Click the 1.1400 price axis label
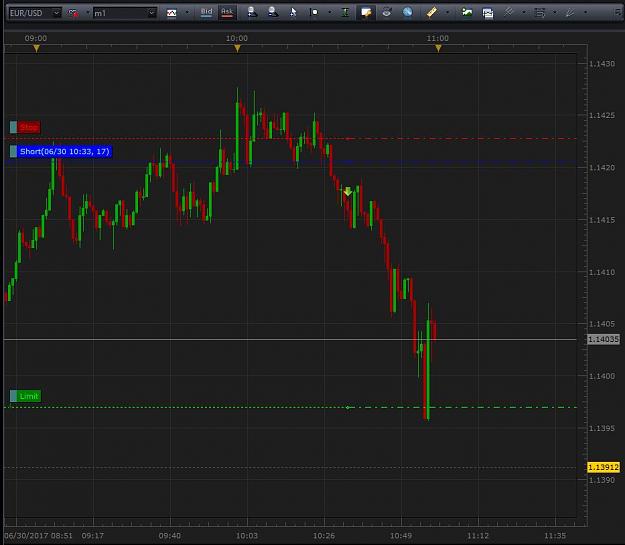This screenshot has width=625, height=545. tap(602, 376)
